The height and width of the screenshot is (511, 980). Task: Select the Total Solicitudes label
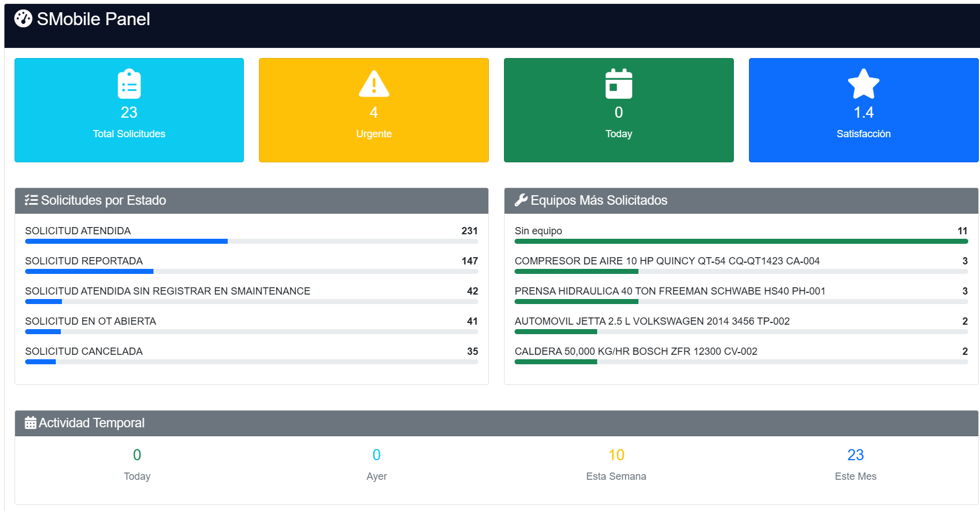tap(129, 134)
